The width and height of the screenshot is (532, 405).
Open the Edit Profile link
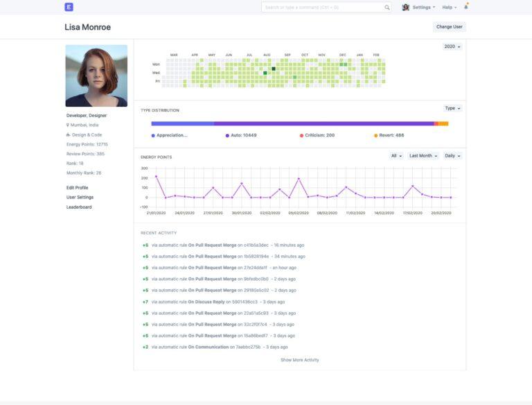(x=78, y=187)
